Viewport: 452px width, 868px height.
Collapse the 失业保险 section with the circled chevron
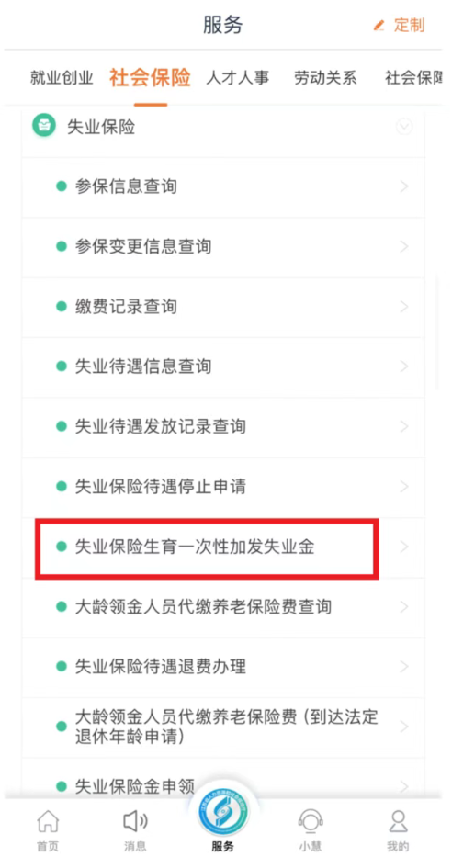coord(404,127)
